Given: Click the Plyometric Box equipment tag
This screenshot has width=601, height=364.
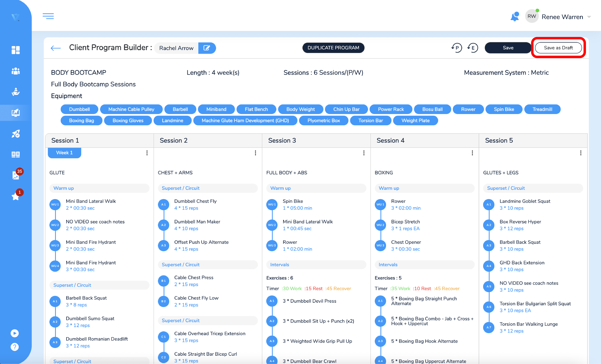Looking at the screenshot, I should coord(323,120).
